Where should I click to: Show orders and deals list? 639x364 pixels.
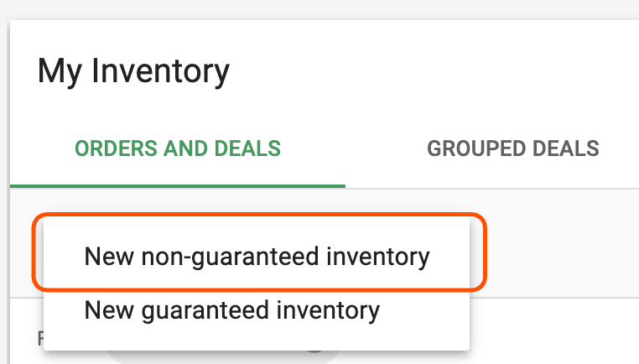[x=178, y=149]
